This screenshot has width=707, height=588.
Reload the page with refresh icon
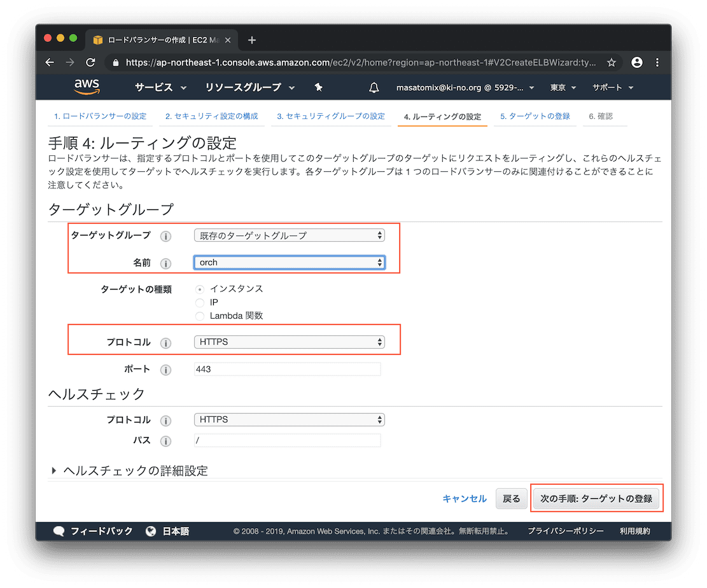[90, 62]
